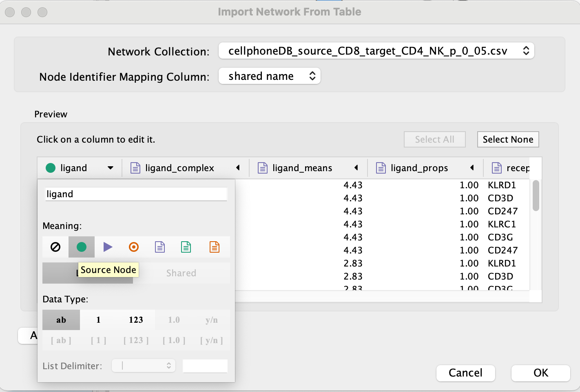Click OK to import the network
This screenshot has height=392, width=580.
tap(540, 373)
